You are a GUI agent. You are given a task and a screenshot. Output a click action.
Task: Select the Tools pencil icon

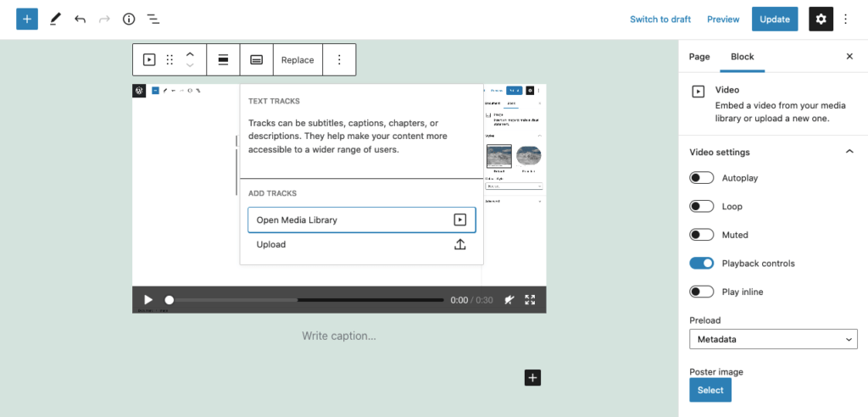(55, 19)
